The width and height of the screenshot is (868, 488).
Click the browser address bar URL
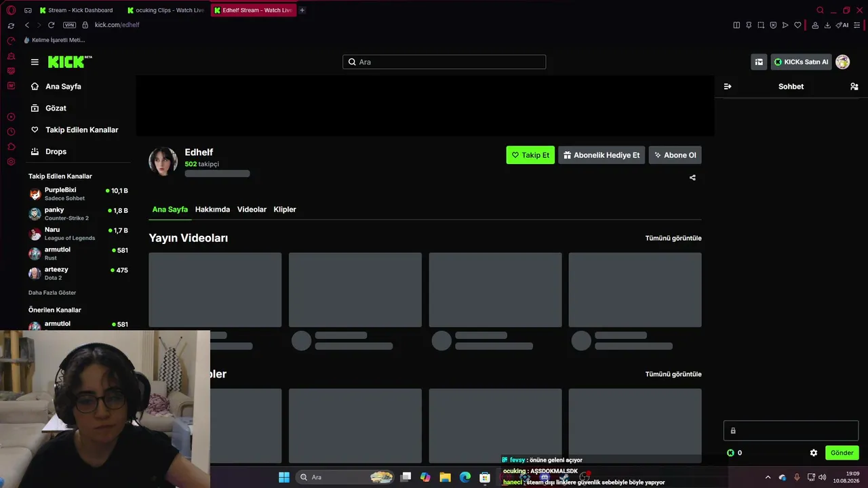tap(117, 25)
